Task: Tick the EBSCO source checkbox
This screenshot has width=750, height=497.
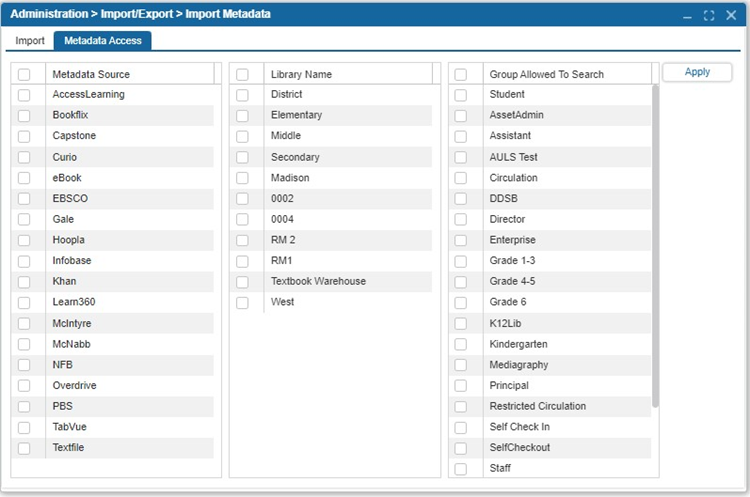Action: [x=24, y=198]
